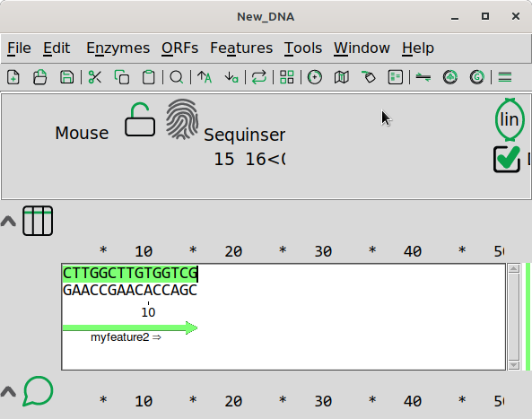Image resolution: width=532 pixels, height=419 pixels.
Task: Click the uppercase conversion icon
Action: pos(205,77)
